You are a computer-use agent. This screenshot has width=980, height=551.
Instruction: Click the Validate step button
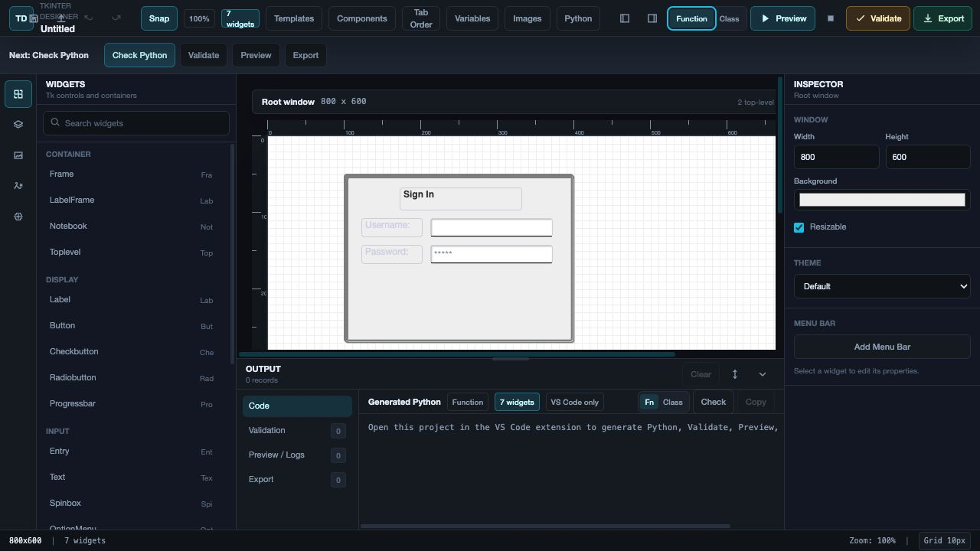[204, 55]
